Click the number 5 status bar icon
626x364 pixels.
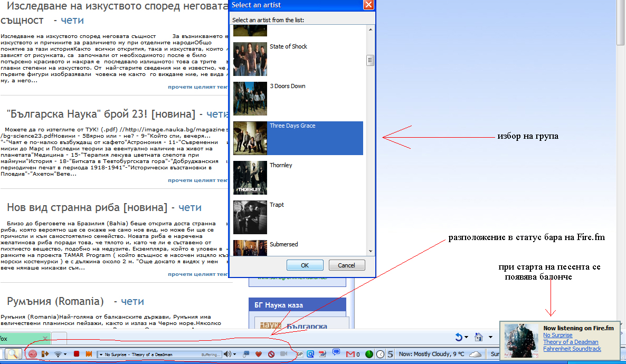point(390,354)
